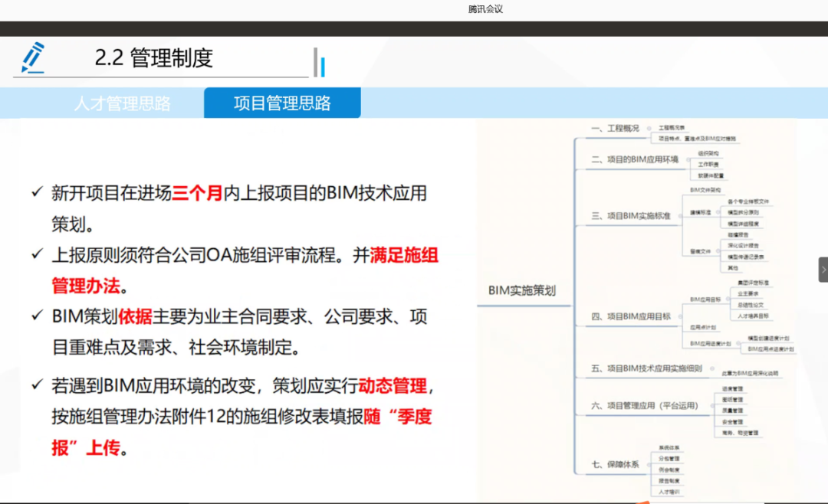Screen dimensions: 828x504
Task: Click the checkmark bullet before 新开项目在进场
Action: tap(37, 191)
